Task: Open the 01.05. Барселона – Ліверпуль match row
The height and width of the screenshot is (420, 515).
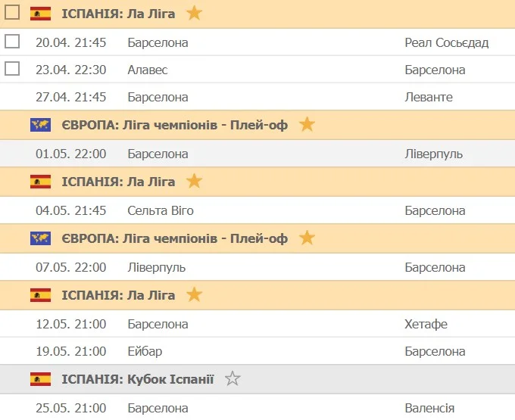Action: [257, 154]
